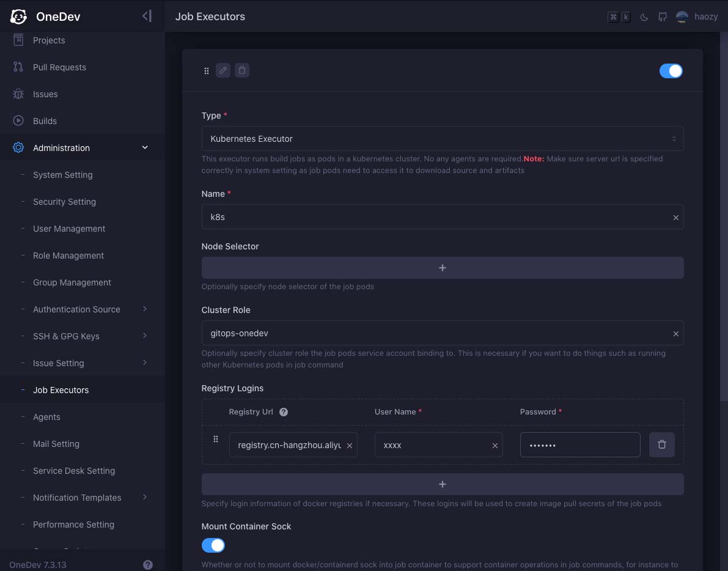Viewport: 728px width, 571px height.
Task: Click the Pull Requests branch icon
Action: point(18,67)
